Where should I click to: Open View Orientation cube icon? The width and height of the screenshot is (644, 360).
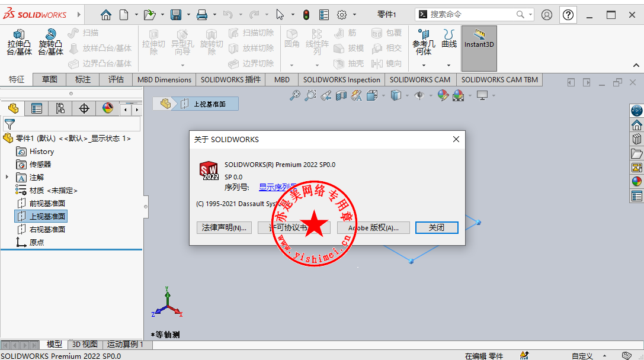click(x=372, y=96)
